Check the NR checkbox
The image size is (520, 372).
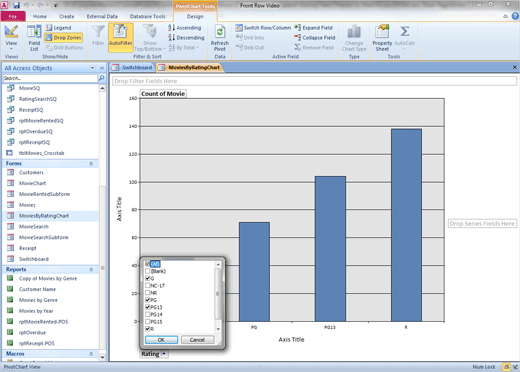tap(148, 293)
